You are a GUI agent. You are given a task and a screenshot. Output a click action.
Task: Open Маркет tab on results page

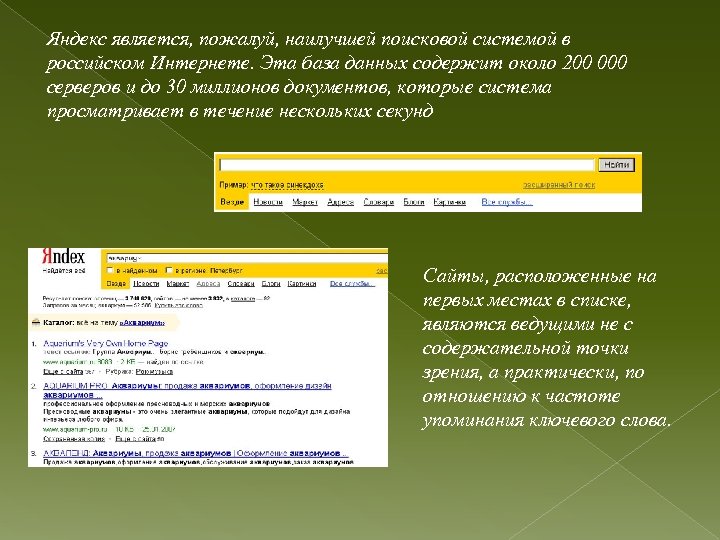coord(178,284)
